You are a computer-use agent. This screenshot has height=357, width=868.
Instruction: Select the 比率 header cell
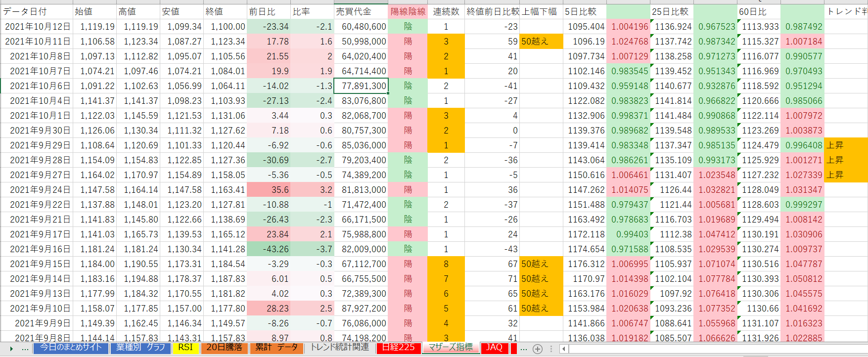[312, 12]
